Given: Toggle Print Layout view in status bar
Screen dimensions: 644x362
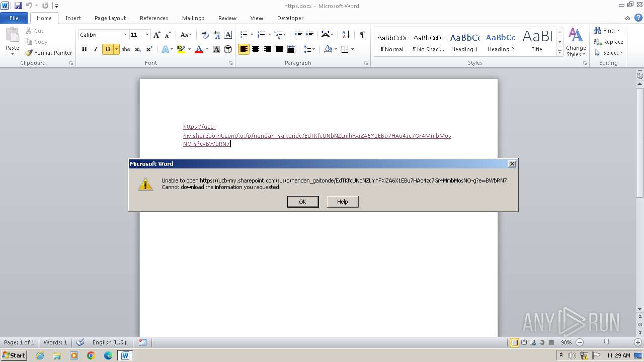Looking at the screenshot, I should click(514, 342).
